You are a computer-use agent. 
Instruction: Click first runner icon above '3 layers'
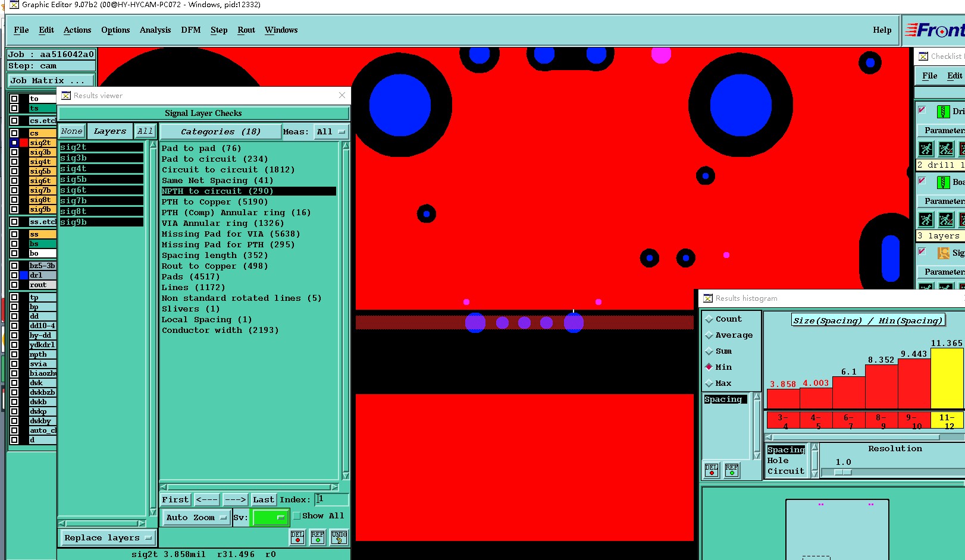[926, 219]
